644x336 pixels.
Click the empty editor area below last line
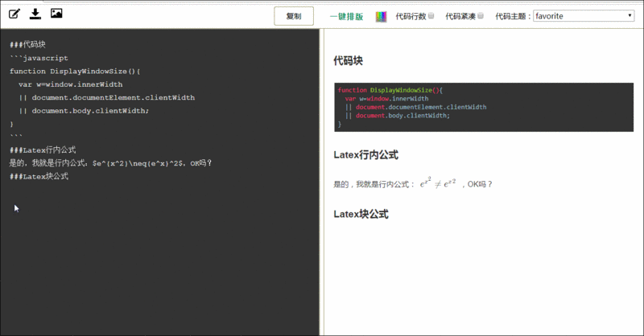pyautogui.click(x=159, y=259)
